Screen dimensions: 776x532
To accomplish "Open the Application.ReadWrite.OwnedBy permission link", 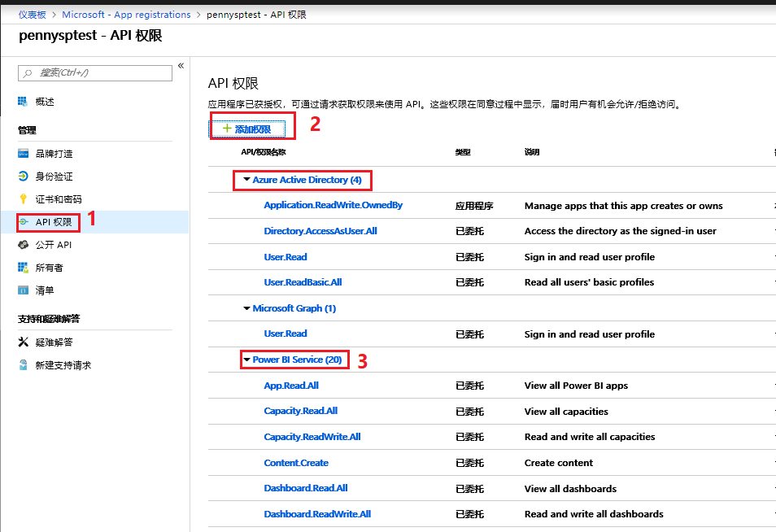I will pos(333,206).
